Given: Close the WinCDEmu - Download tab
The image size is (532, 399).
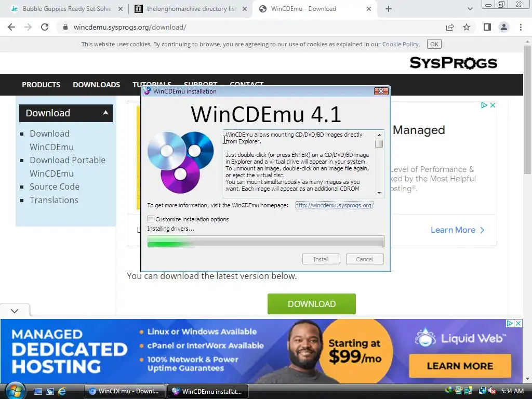Looking at the screenshot, I should (369, 9).
